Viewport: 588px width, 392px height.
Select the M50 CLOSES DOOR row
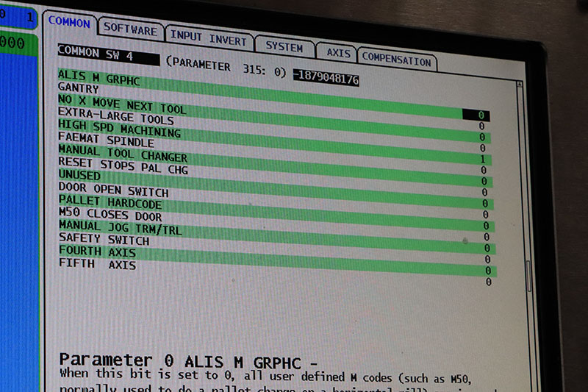(x=277, y=224)
